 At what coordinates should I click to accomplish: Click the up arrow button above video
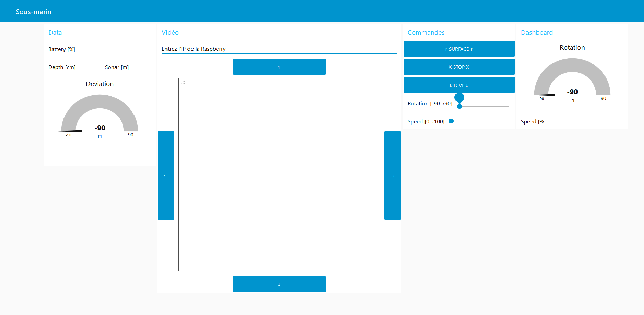pos(279,67)
